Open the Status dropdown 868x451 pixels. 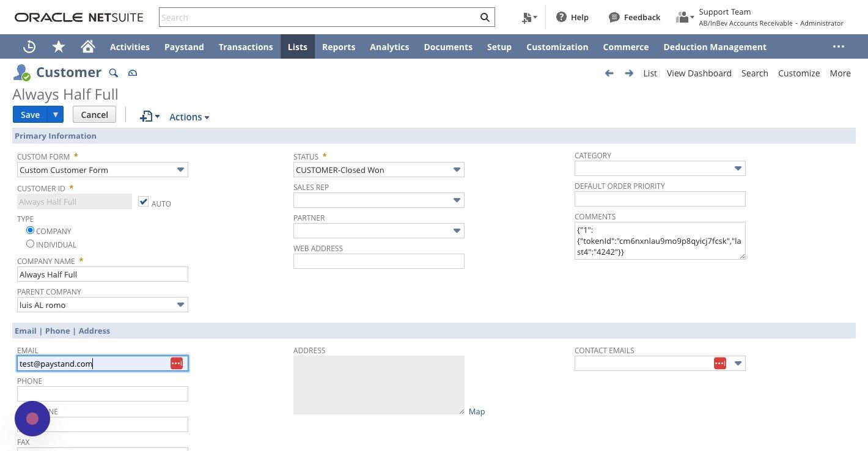pos(457,170)
